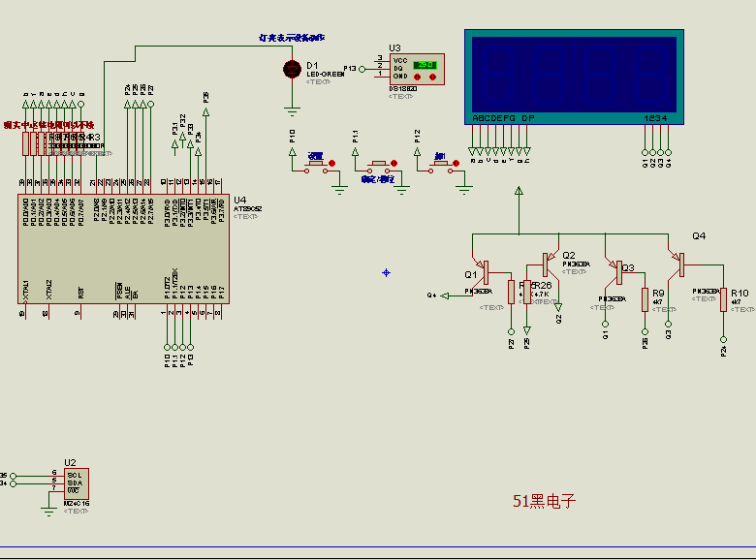This screenshot has height=560, width=756.
Task: Select the D1 green LED symbol
Action: (x=292, y=70)
